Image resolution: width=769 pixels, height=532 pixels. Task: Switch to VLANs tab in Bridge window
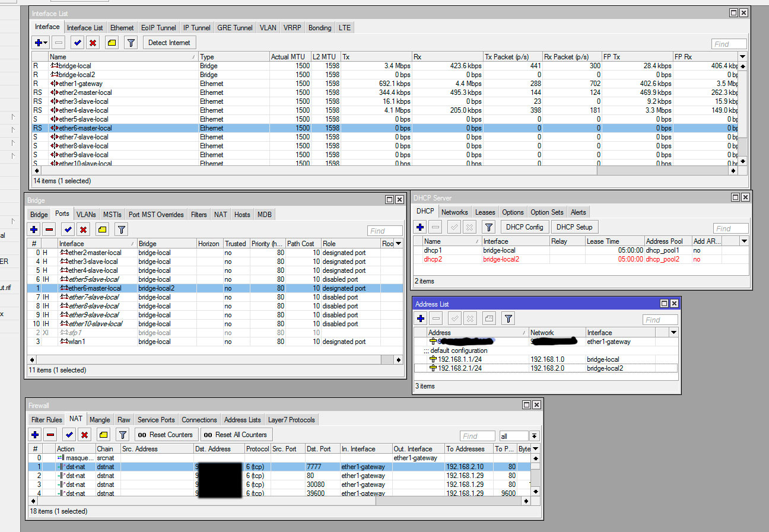86,214
